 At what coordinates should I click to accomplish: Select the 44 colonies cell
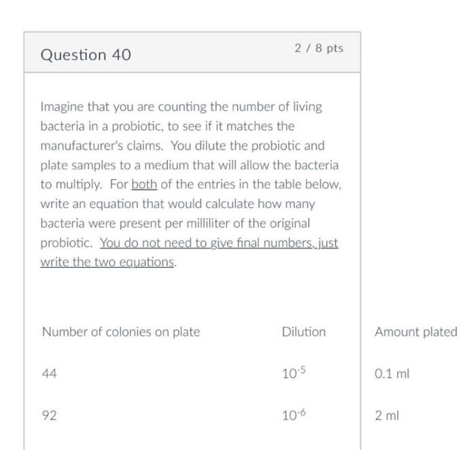pos(49,374)
